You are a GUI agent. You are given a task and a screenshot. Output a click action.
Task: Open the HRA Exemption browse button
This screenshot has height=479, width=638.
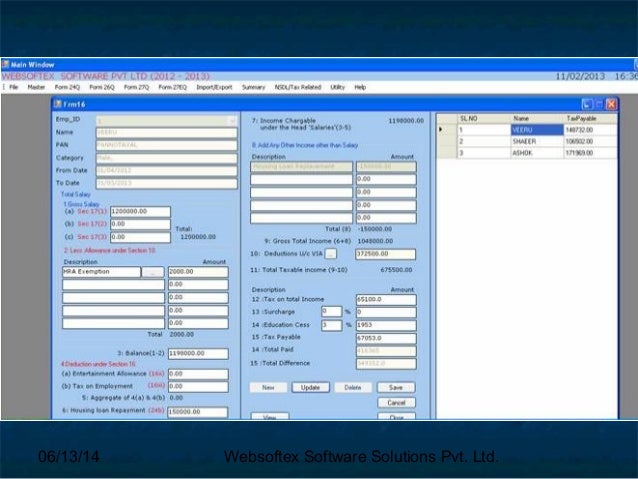click(x=153, y=272)
